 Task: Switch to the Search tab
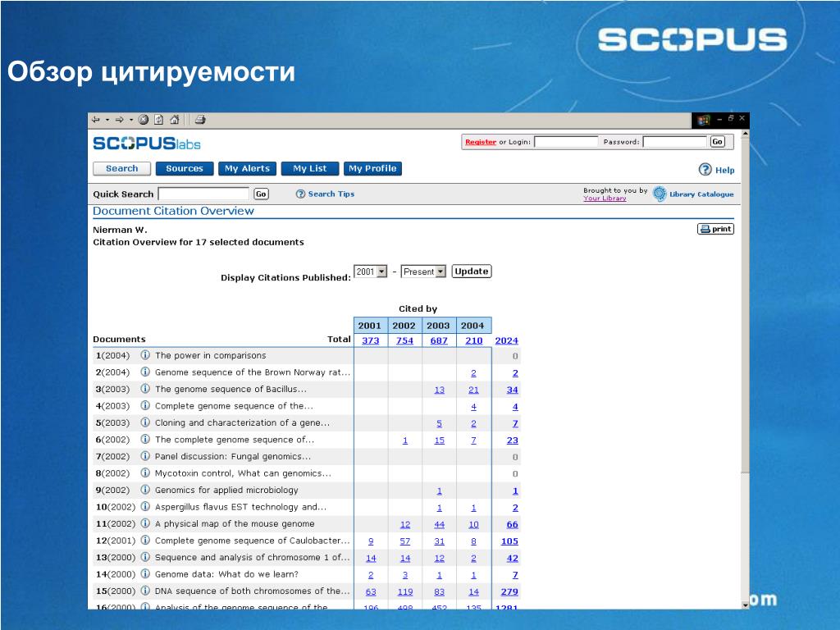click(x=121, y=168)
